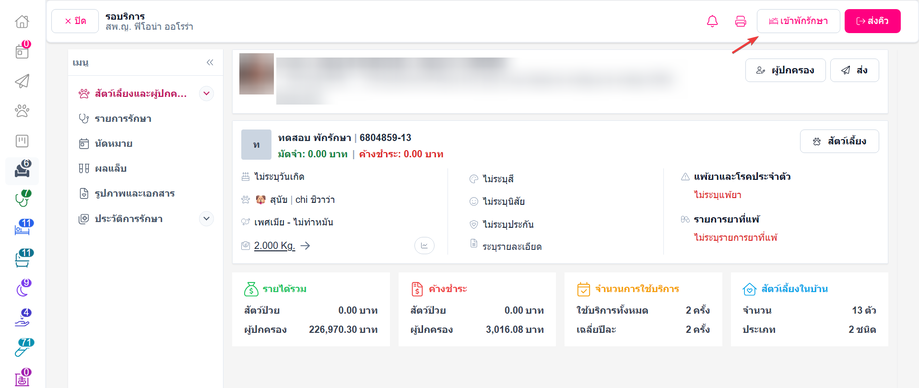Click the ส่ง button with plane icon
The width and height of the screenshot is (919, 388).
click(x=855, y=70)
